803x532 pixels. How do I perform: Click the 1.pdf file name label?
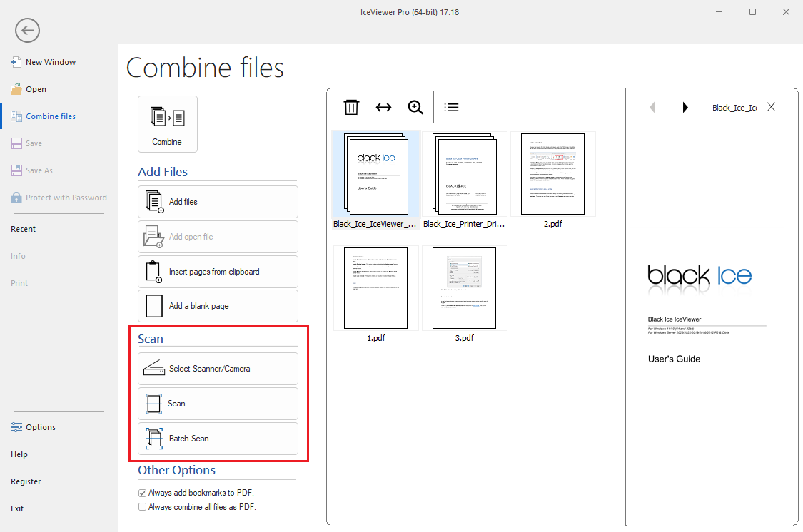click(376, 338)
